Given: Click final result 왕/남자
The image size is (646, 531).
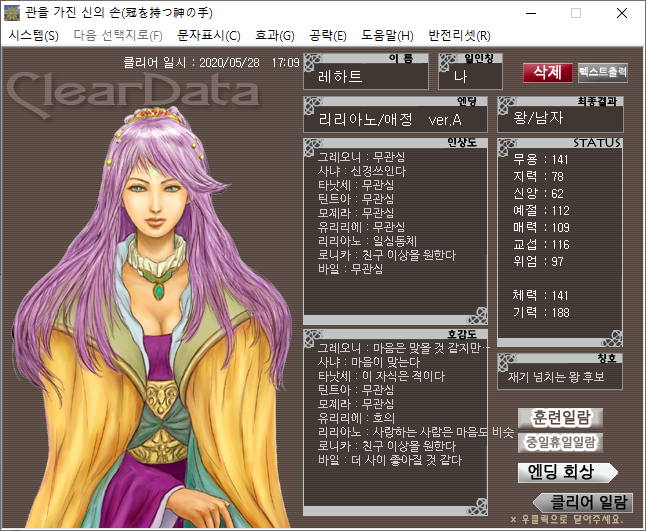Looking at the screenshot, I should click(x=538, y=118).
